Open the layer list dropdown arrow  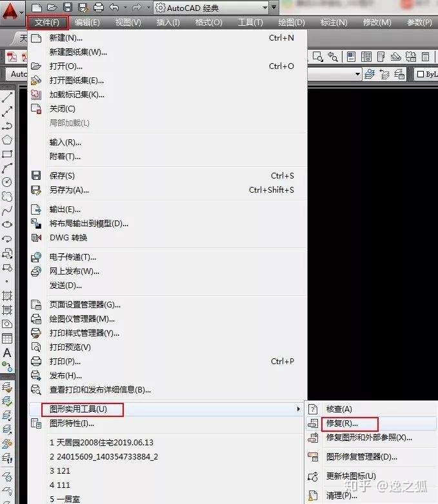click(x=357, y=74)
